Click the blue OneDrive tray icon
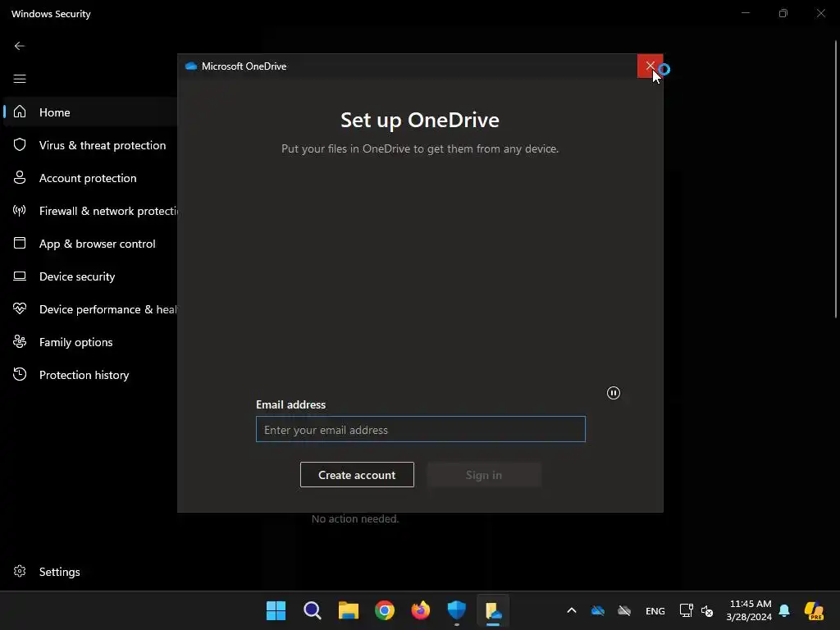The width and height of the screenshot is (840, 630). pos(598,610)
